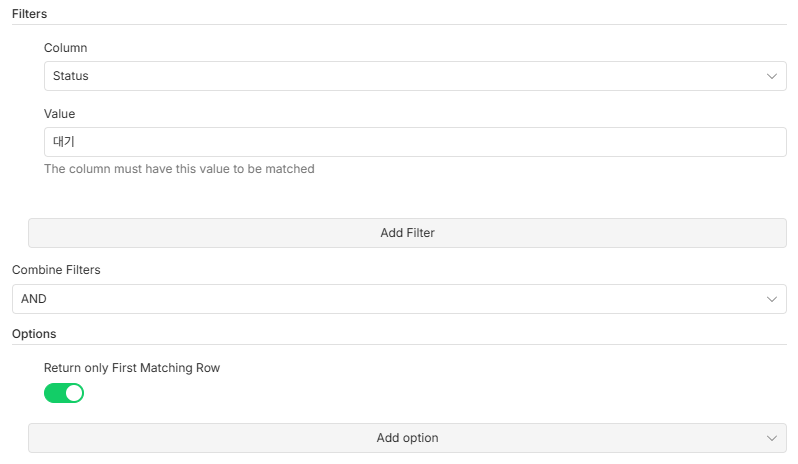798x464 pixels.
Task: Disable Return only First Matching Row toggle
Action: click(64, 393)
